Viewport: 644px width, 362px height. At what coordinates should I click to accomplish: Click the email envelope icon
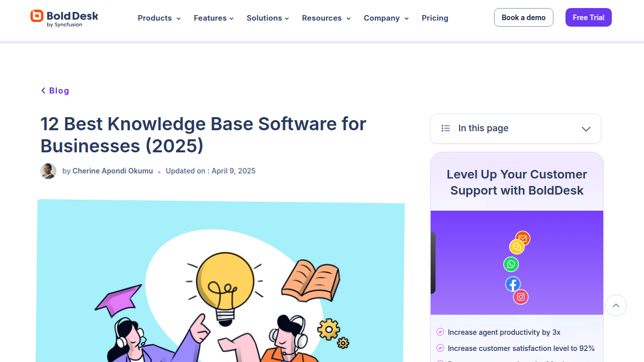click(523, 238)
